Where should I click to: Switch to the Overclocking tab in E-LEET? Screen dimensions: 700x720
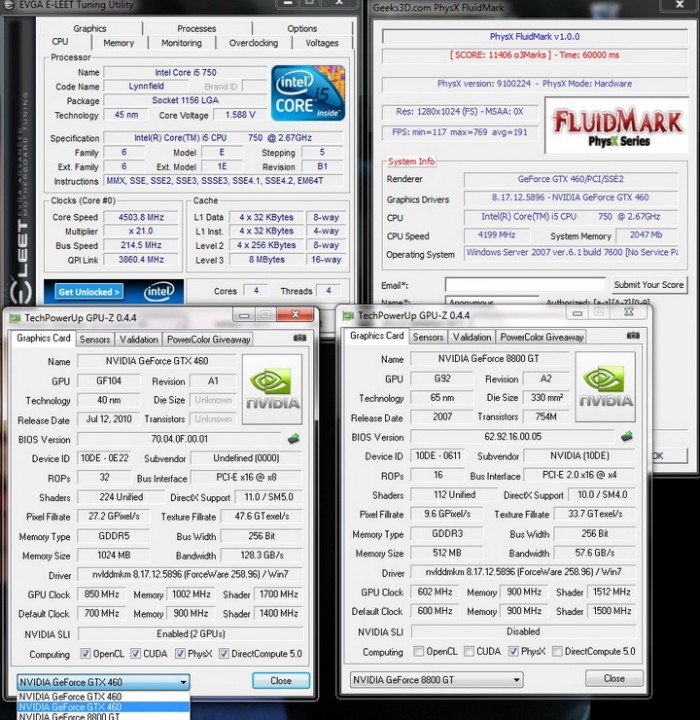point(254,43)
